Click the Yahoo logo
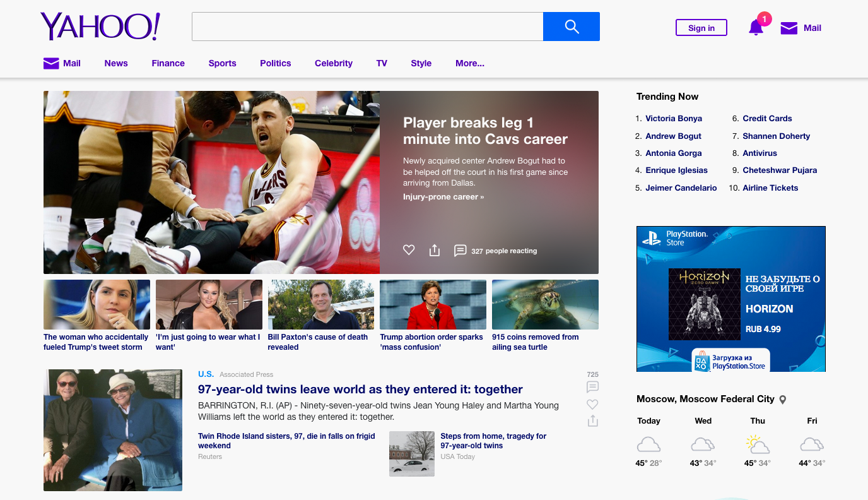 point(100,27)
